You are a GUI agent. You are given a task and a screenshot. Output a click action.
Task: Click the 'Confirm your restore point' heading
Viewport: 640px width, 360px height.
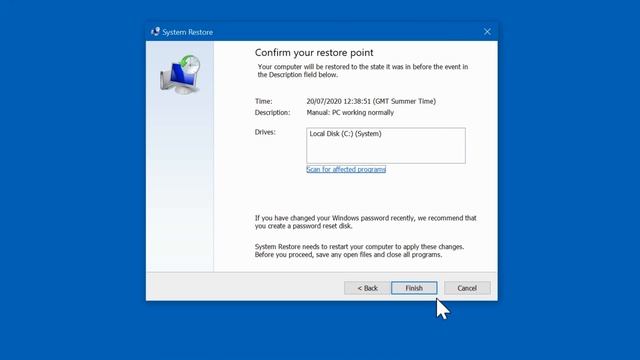[314, 53]
